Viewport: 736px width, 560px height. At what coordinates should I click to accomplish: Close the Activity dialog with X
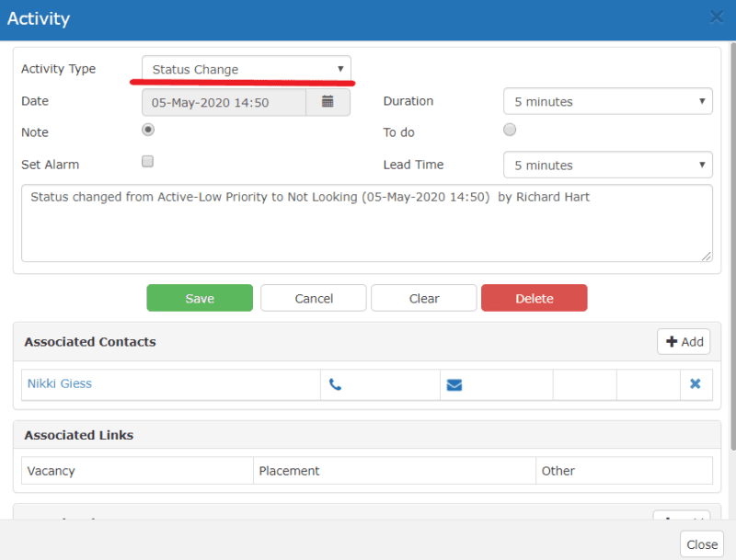717,17
